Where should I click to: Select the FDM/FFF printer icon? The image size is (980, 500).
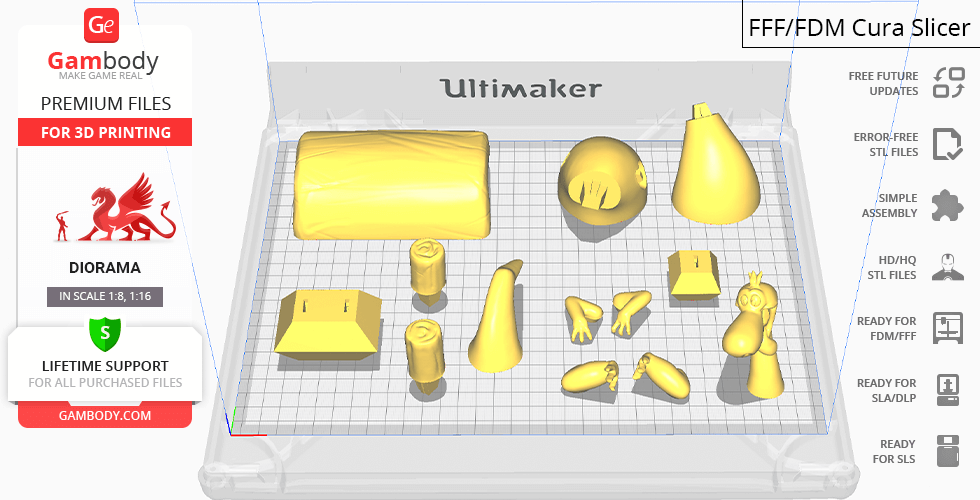tap(947, 328)
